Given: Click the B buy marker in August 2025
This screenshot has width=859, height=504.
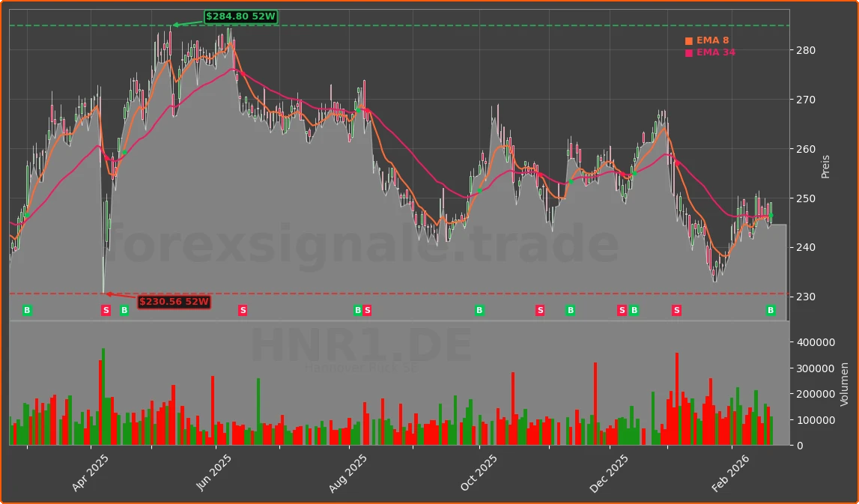Looking at the screenshot, I should 358,311.
